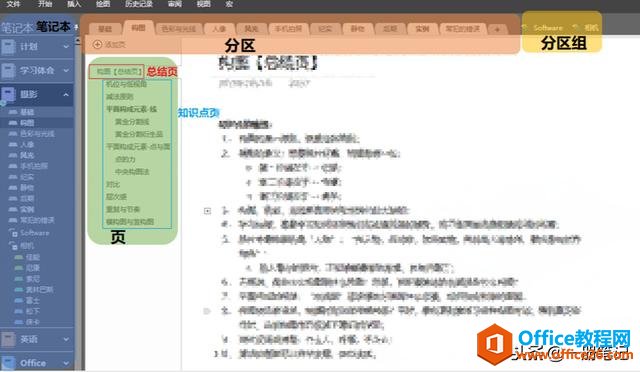Switch to the 色彩与光线 section tab

click(x=178, y=29)
